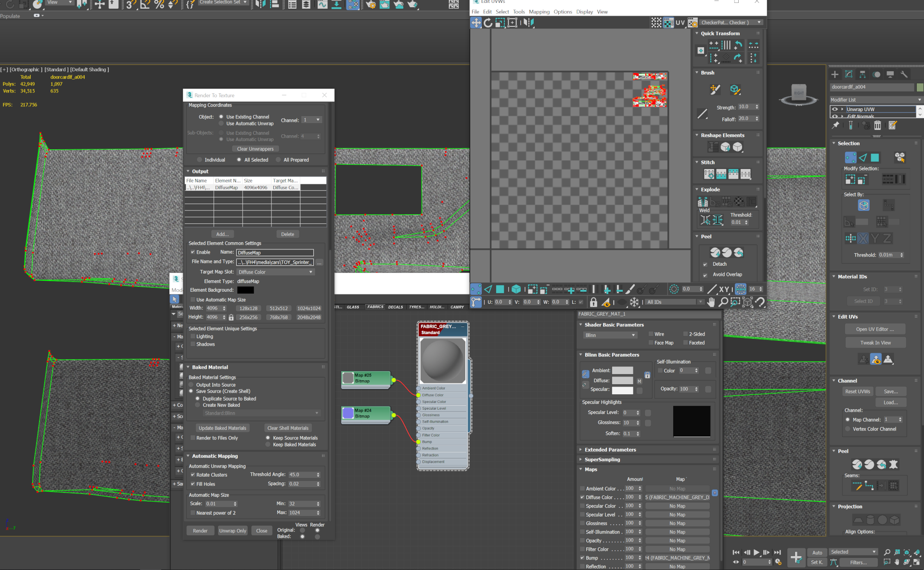The height and width of the screenshot is (570, 924).
Task: Click the Open UV Editor button
Action: pos(875,329)
